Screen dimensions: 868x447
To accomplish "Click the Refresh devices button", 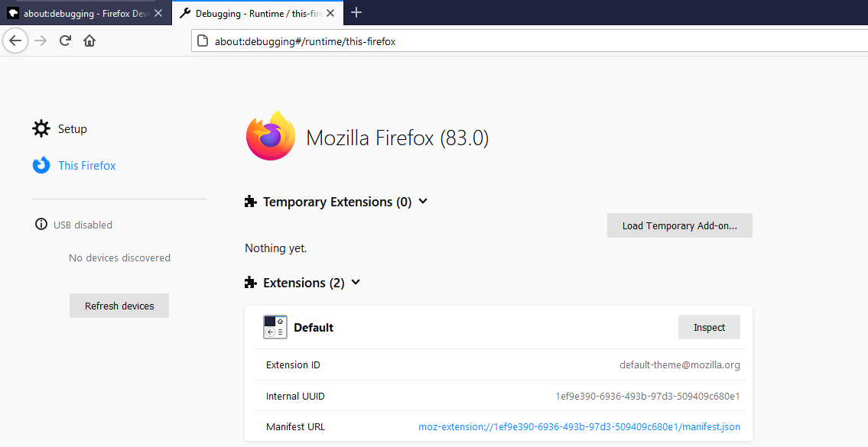I will pyautogui.click(x=119, y=305).
